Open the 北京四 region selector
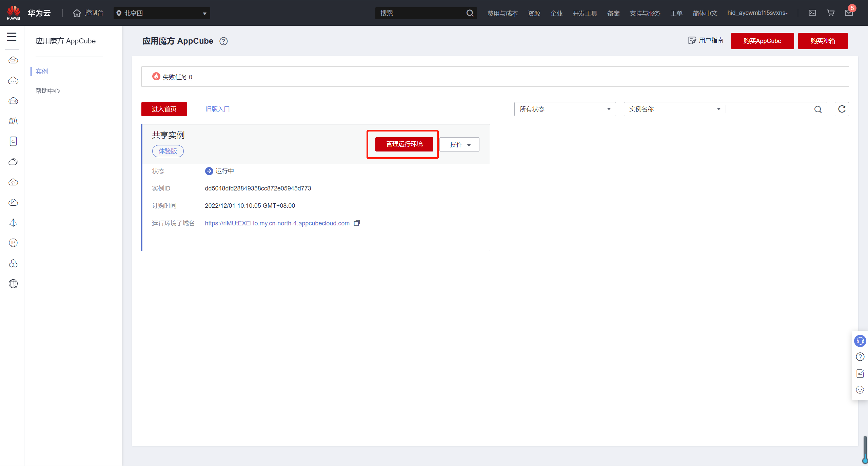868x466 pixels. click(x=162, y=13)
